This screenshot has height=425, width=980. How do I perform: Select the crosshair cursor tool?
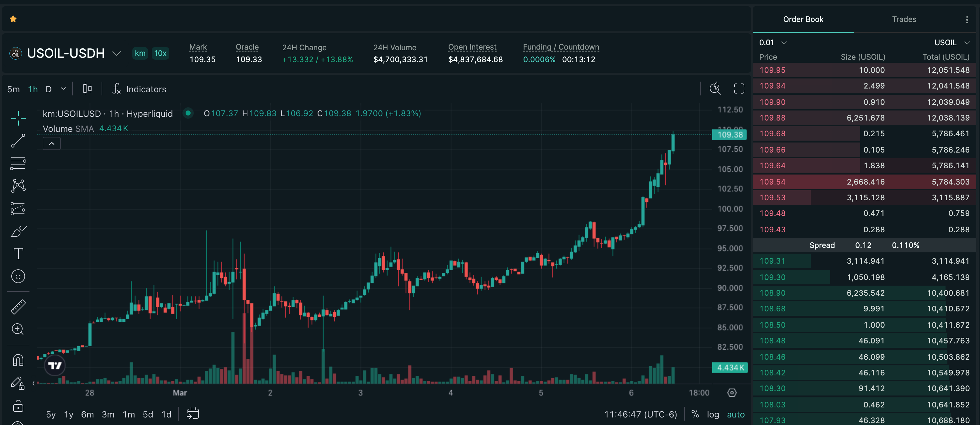click(x=18, y=118)
